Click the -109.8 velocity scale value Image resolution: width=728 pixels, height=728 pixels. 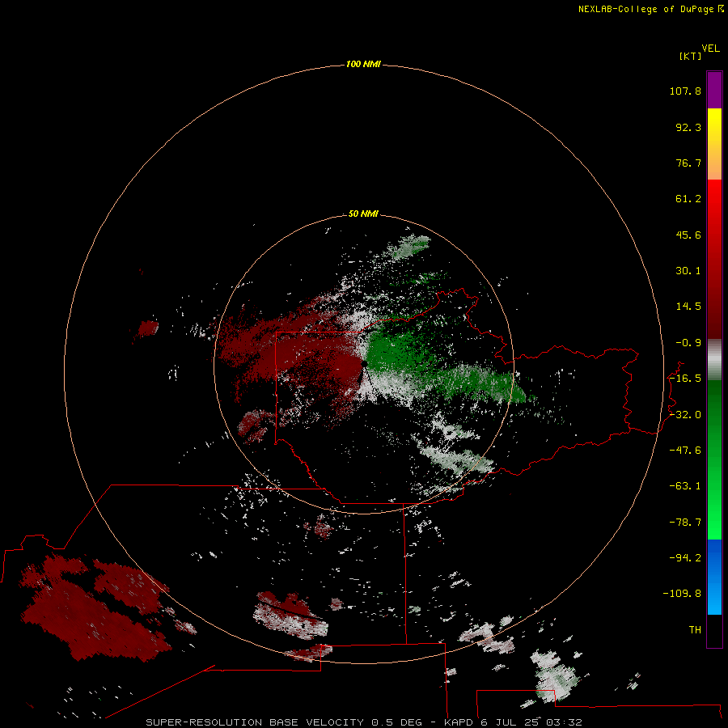click(x=683, y=594)
